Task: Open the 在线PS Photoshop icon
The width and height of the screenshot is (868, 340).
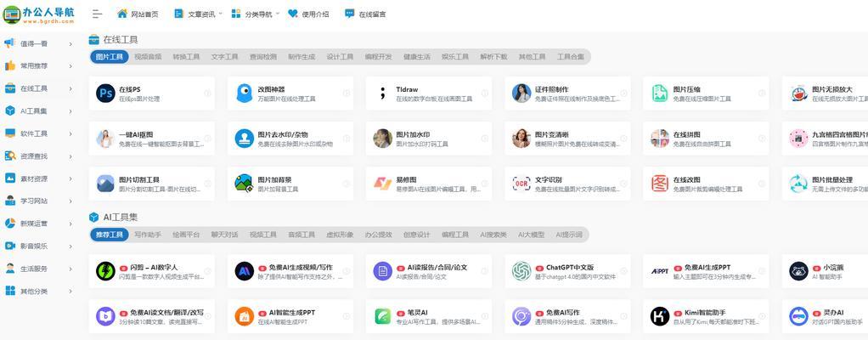Action: coord(105,93)
